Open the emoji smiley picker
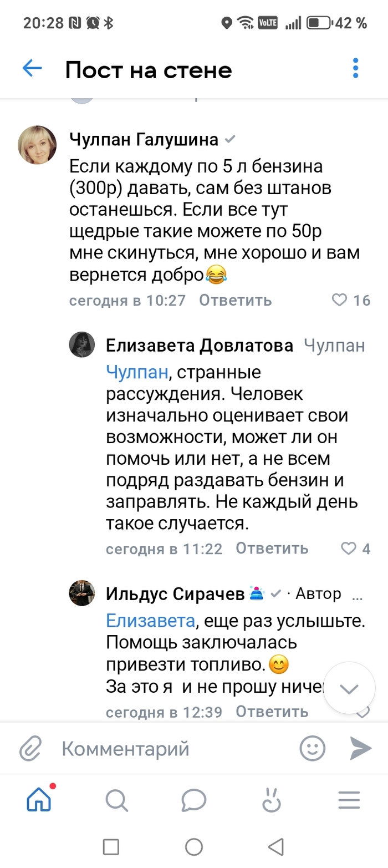Viewport: 388px width, 868px height. (x=312, y=749)
